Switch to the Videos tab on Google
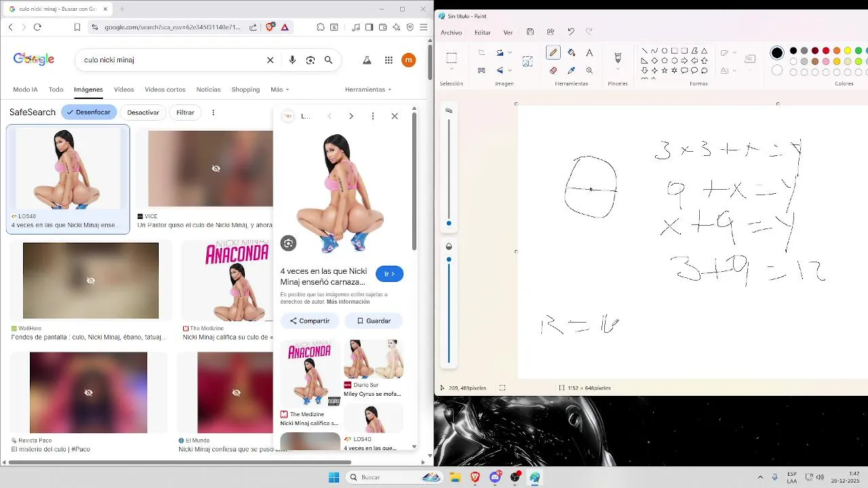868x488 pixels. coord(123,89)
